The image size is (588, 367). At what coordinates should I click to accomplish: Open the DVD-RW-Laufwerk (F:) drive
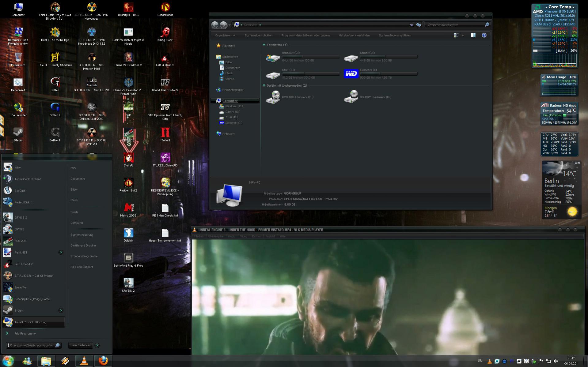click(290, 97)
